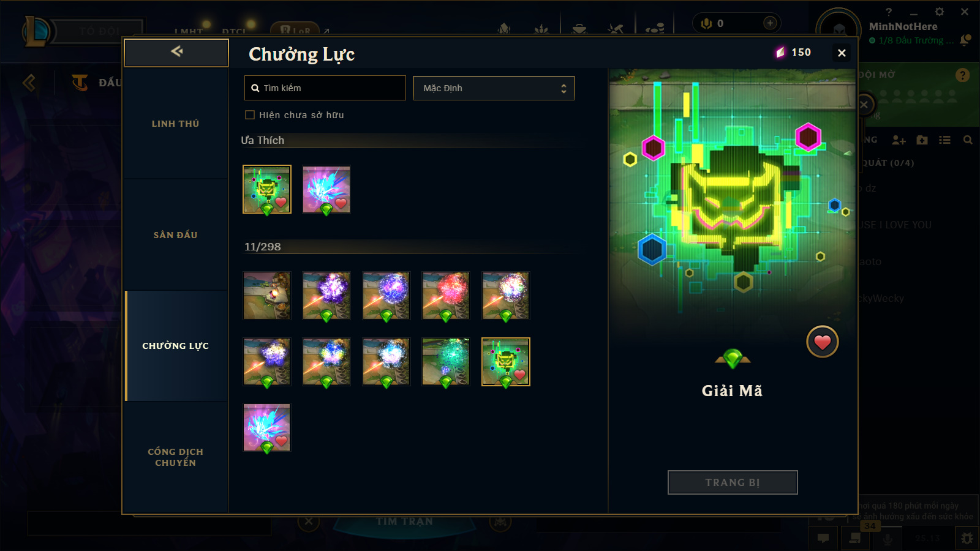Switch to the Linh Thú tab

(176, 124)
